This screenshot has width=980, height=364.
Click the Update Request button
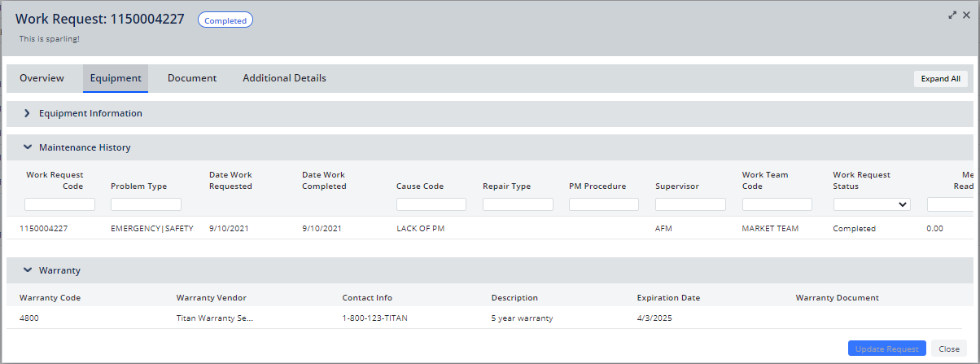886,349
